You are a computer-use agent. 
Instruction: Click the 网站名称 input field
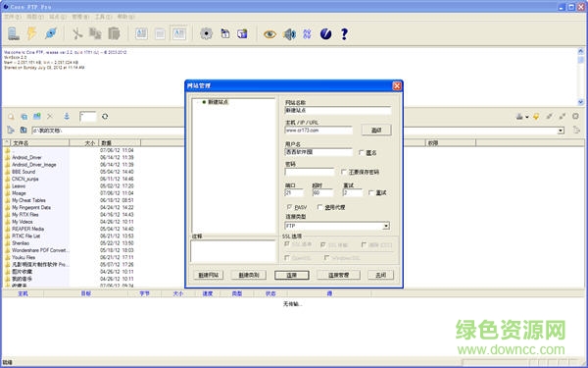coord(338,110)
